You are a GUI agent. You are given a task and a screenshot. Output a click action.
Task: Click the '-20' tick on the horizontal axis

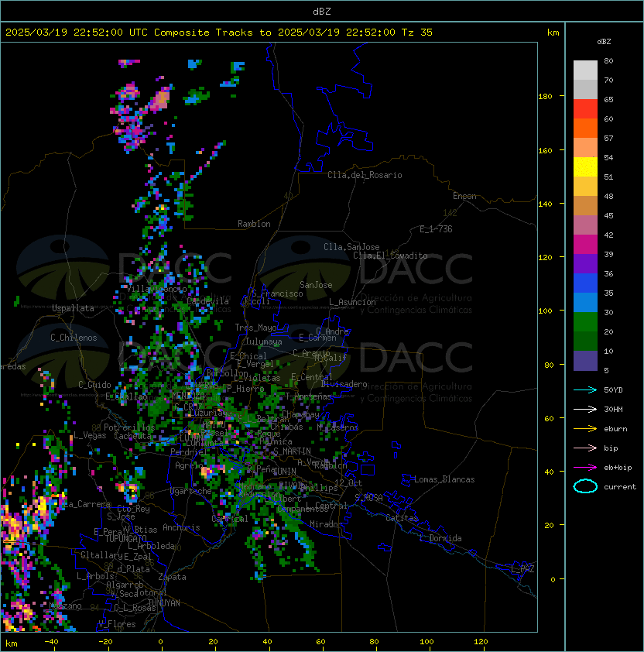pyautogui.click(x=105, y=642)
